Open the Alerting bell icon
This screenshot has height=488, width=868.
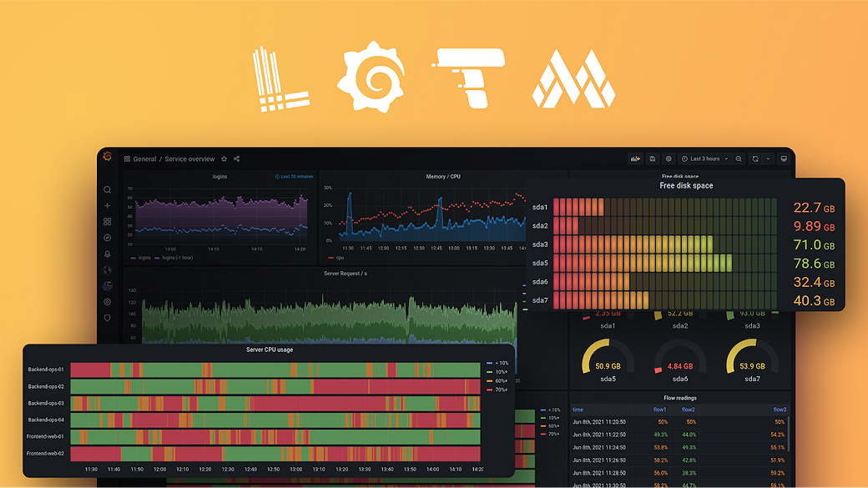[x=107, y=254]
